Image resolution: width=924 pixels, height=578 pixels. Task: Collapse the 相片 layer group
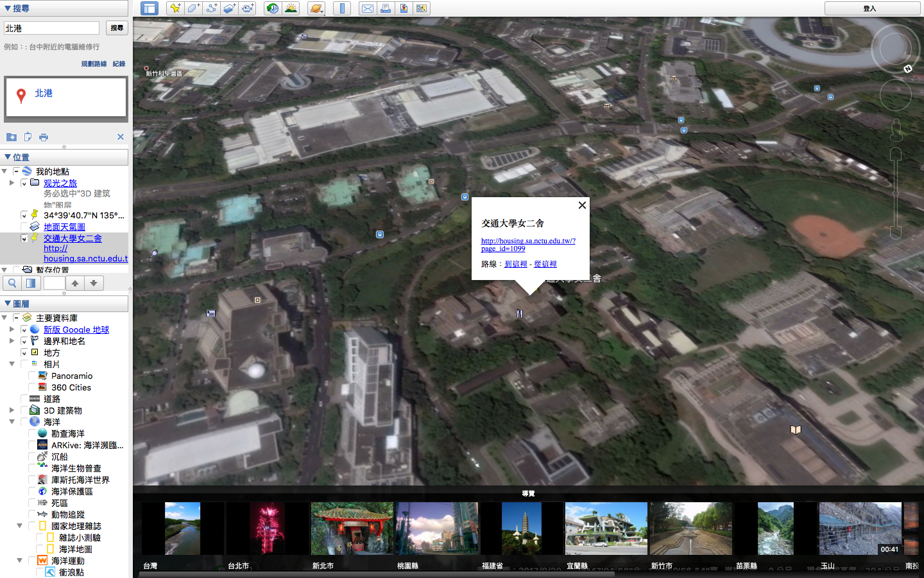pos(12,364)
